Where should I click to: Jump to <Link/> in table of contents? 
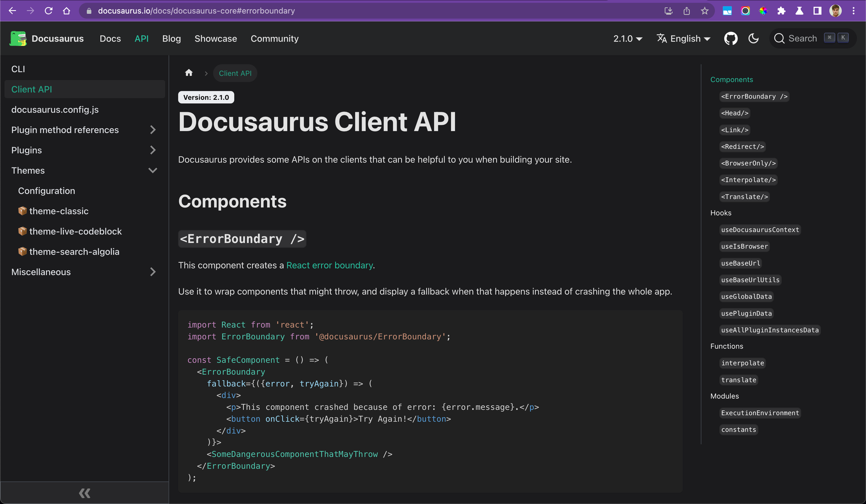(x=735, y=130)
